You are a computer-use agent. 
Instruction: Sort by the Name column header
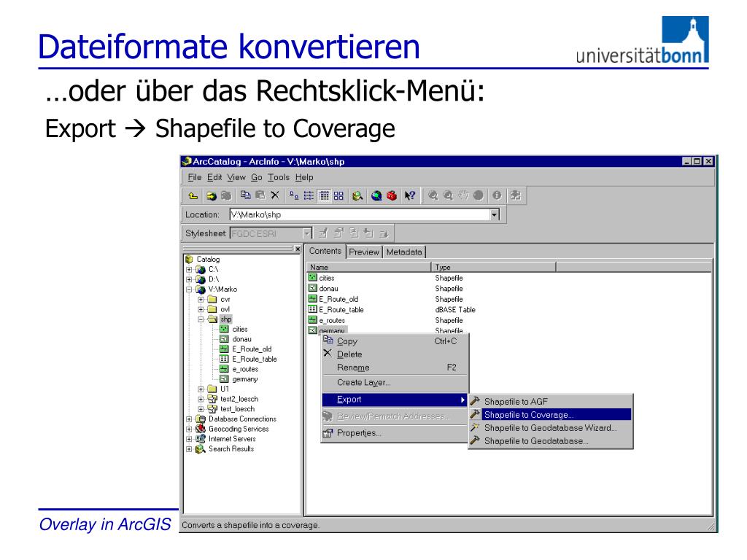(x=369, y=267)
